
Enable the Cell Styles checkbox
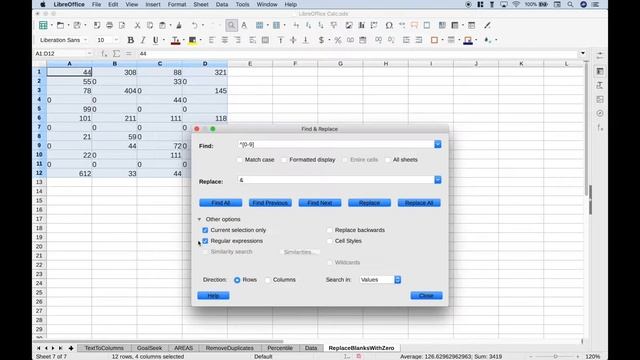[x=330, y=241]
